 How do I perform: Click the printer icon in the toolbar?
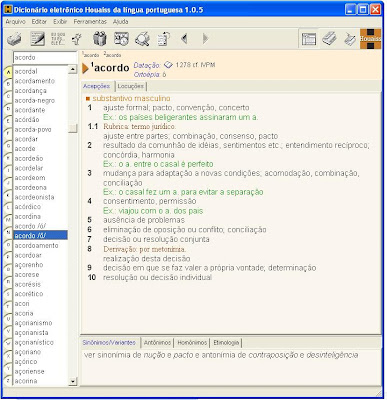pos(14,39)
